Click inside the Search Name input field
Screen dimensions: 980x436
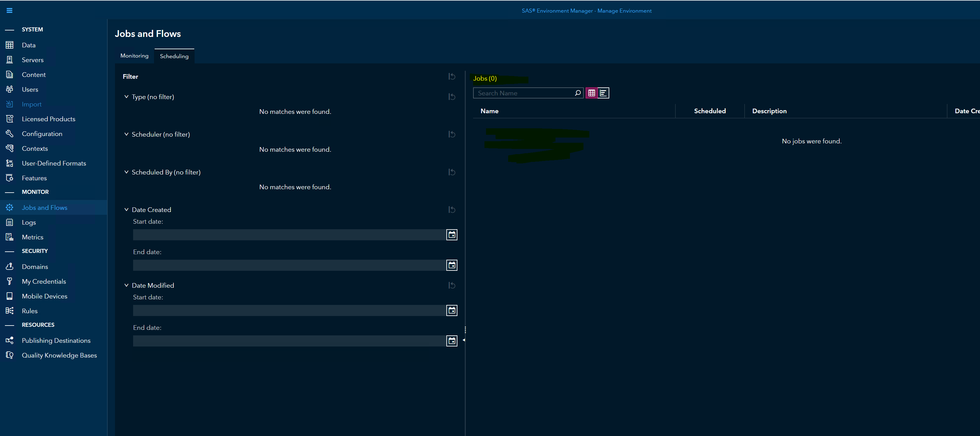[525, 93]
